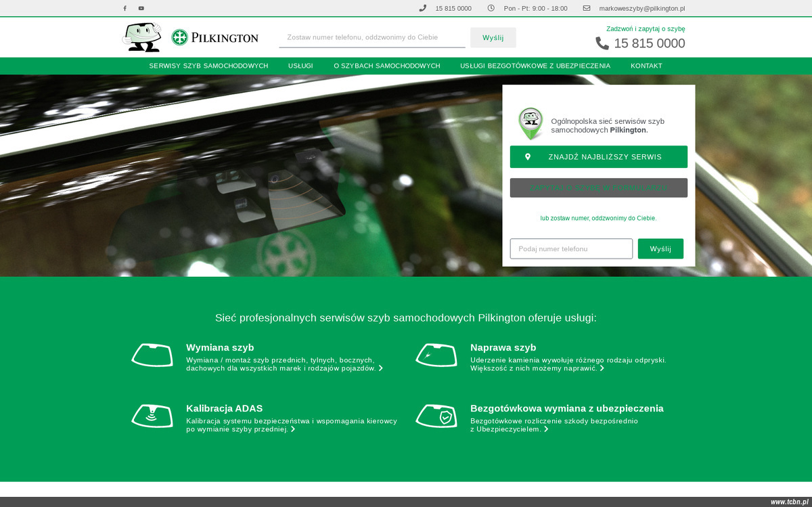Click the Naprawa szyb cracked windshield icon
This screenshot has width=812, height=507.
(436, 355)
